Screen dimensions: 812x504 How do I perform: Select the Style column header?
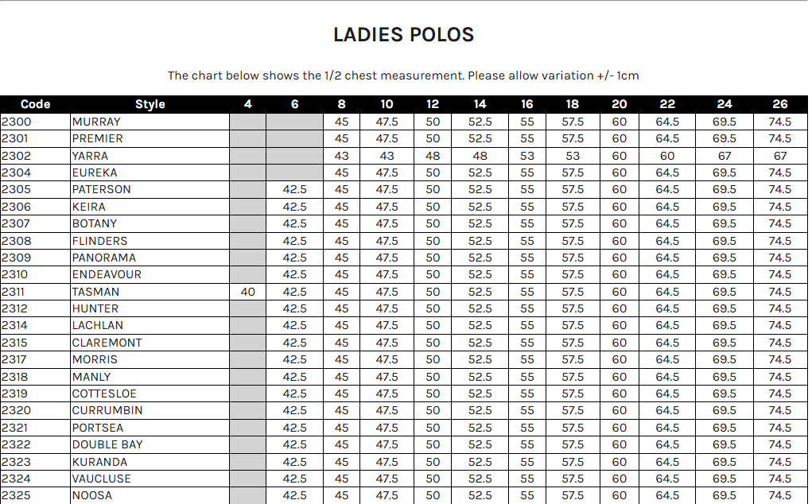150,104
